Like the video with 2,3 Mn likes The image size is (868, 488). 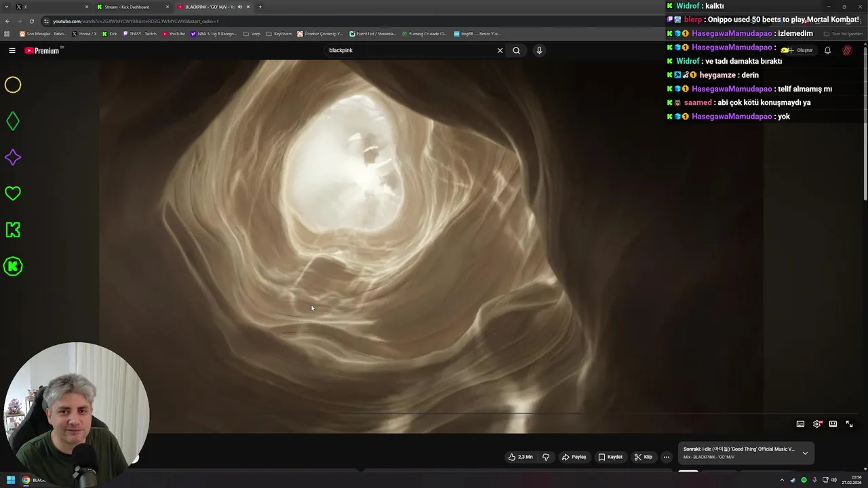[x=520, y=457]
